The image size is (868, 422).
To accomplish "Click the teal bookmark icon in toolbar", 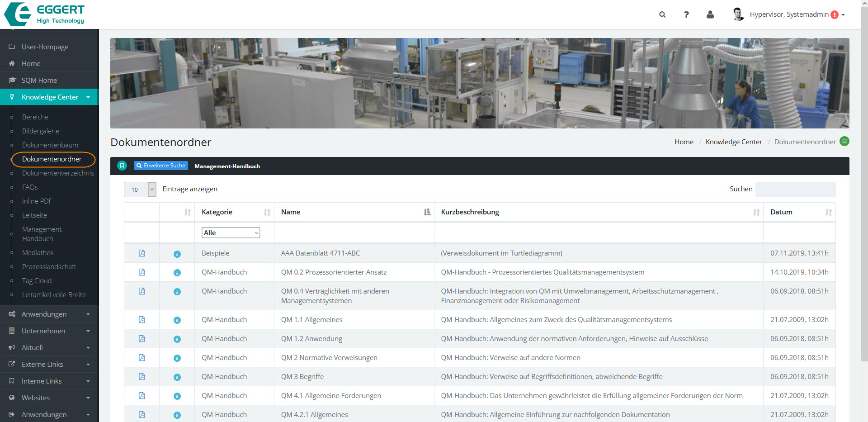I will [x=122, y=166].
